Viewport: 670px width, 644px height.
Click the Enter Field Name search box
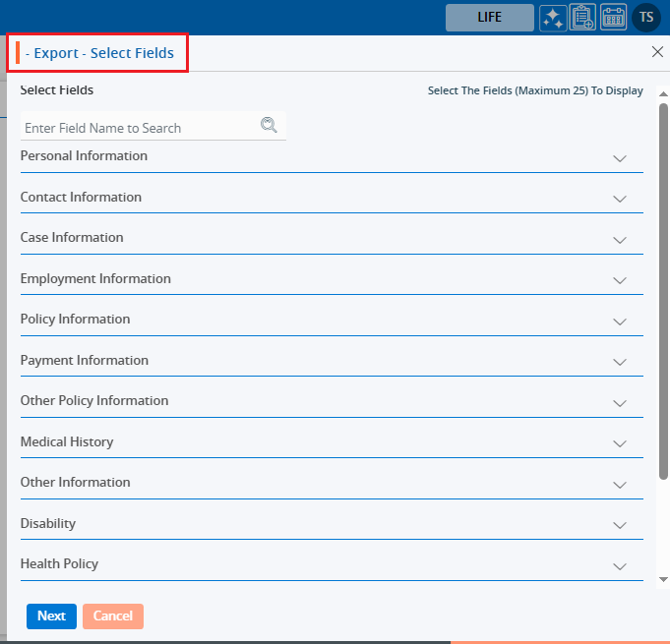pyautogui.click(x=138, y=128)
